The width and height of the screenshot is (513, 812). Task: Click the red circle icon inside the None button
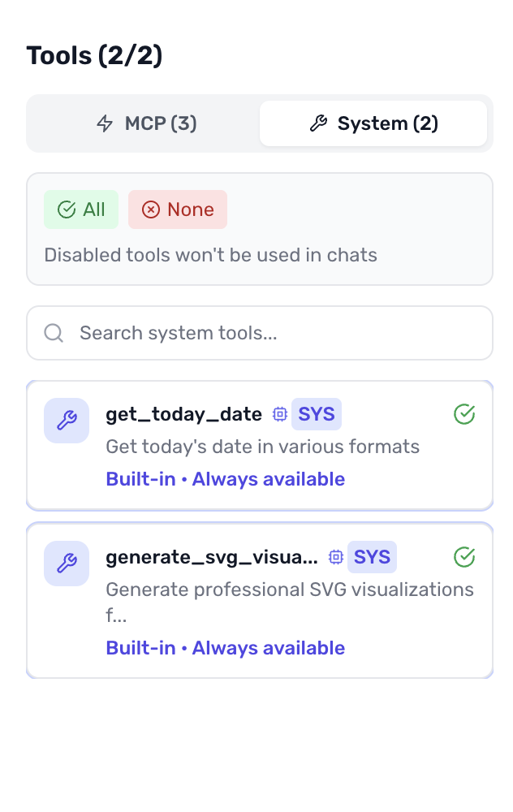click(x=150, y=209)
